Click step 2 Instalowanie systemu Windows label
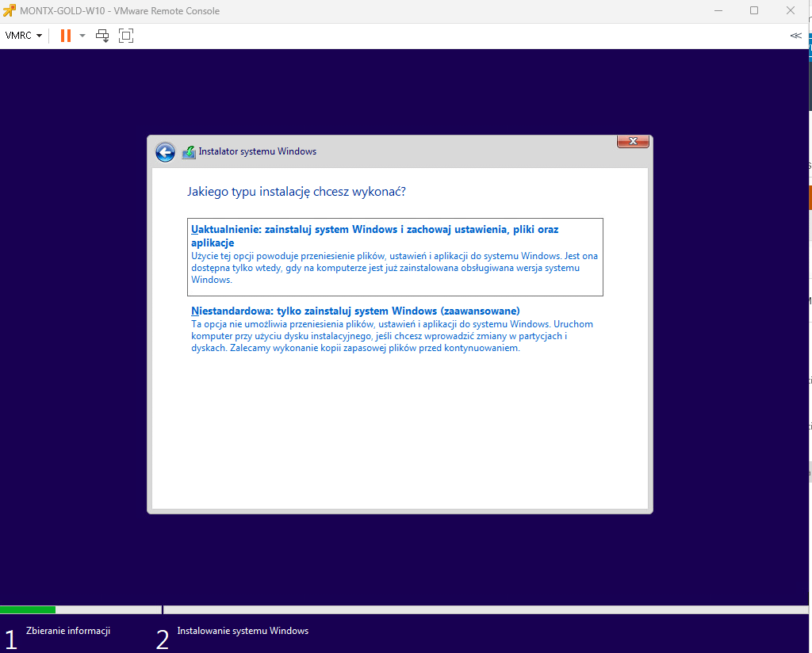Image resolution: width=812 pixels, height=653 pixels. coord(243,631)
